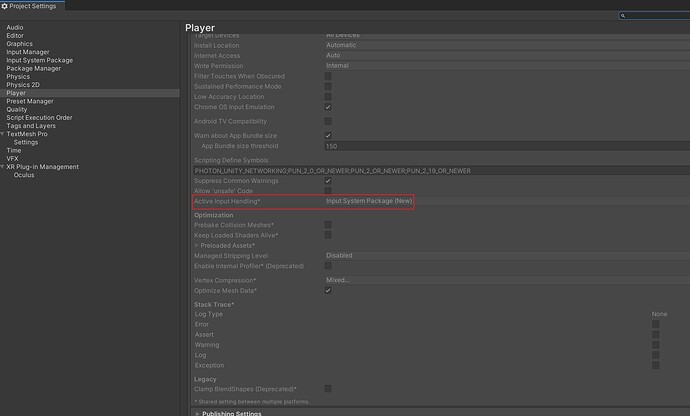Enable Allow 'unsafe' Code checkbox
Screen dimensions: 690x416
coord(328,190)
